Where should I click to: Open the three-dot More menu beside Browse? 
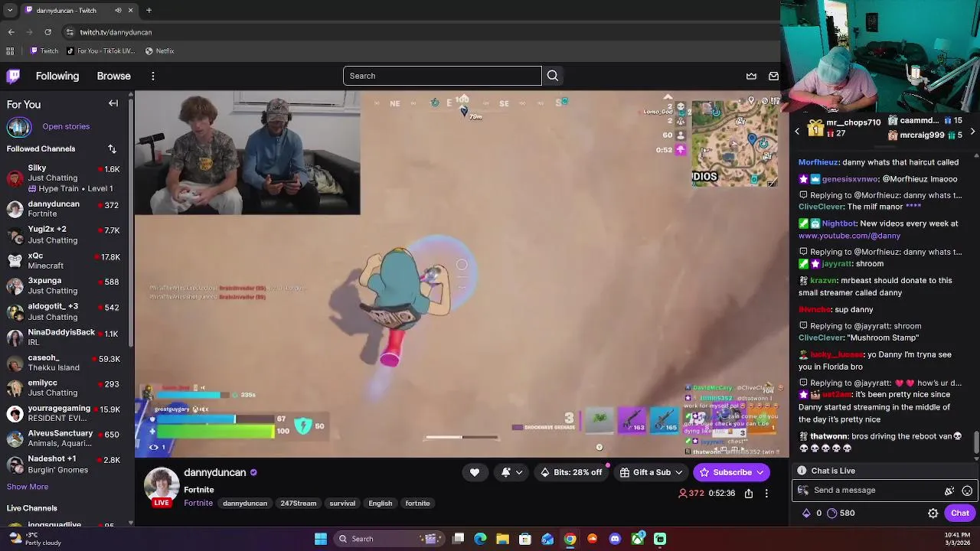[153, 76]
